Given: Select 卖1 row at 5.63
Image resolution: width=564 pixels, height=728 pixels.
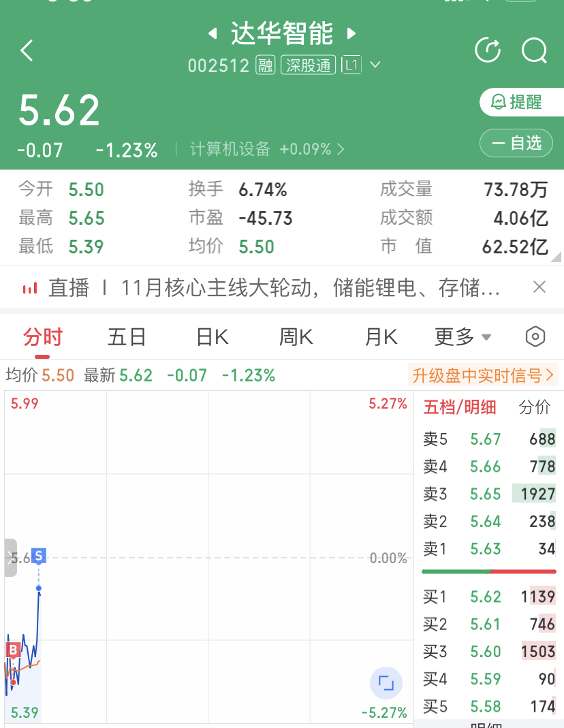Looking at the screenshot, I should point(489,549).
